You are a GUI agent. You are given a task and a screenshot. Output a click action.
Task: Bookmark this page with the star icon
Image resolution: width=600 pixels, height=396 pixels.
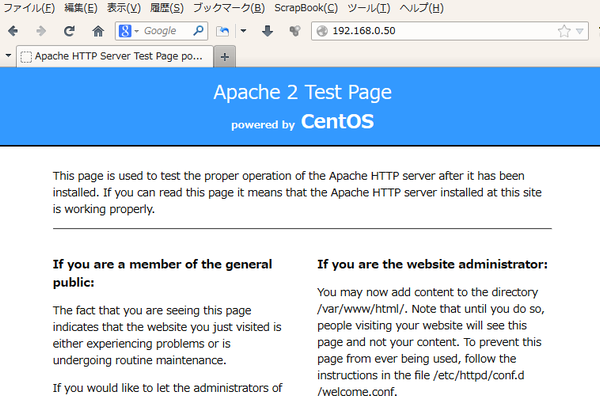click(x=564, y=31)
